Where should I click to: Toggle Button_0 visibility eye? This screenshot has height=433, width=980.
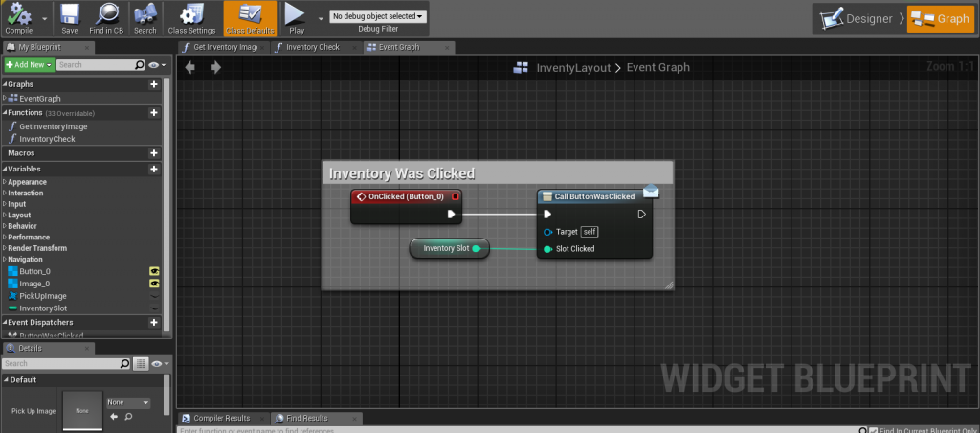(154, 271)
